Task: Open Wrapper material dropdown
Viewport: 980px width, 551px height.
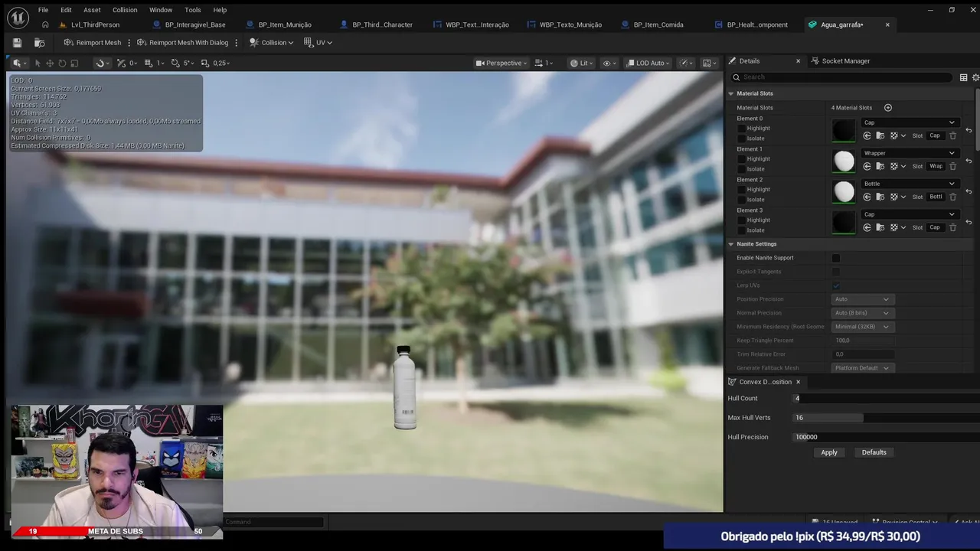Action: pyautogui.click(x=909, y=153)
